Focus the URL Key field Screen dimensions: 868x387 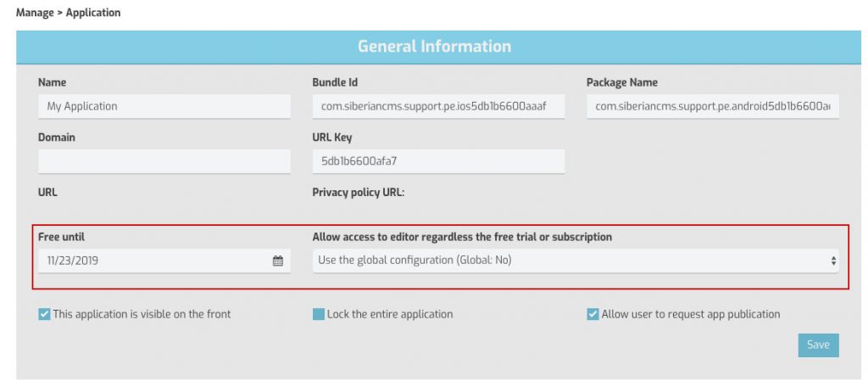point(438,160)
